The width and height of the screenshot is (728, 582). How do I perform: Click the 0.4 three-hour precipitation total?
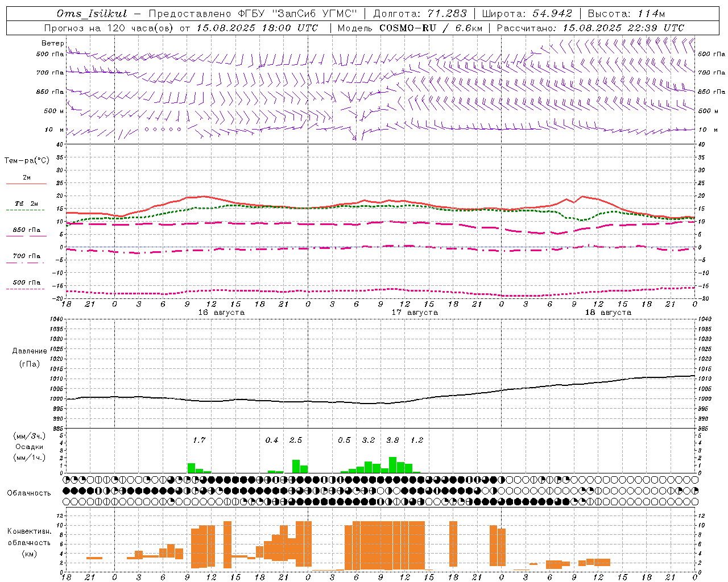(272, 440)
